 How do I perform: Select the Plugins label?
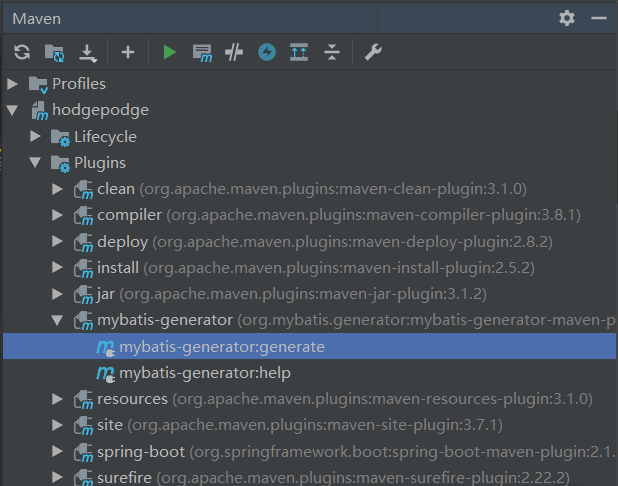tap(100, 163)
